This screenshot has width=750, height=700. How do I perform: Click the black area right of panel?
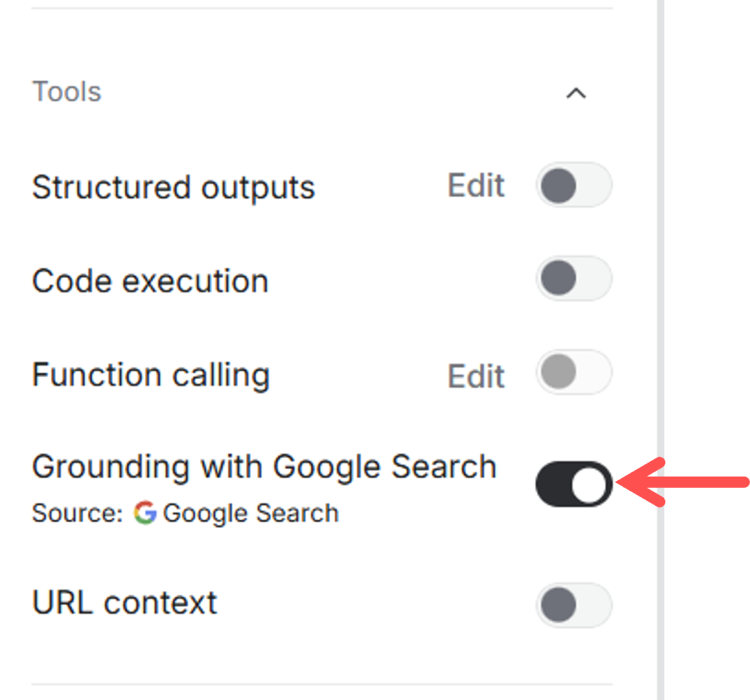pyautogui.click(x=708, y=220)
